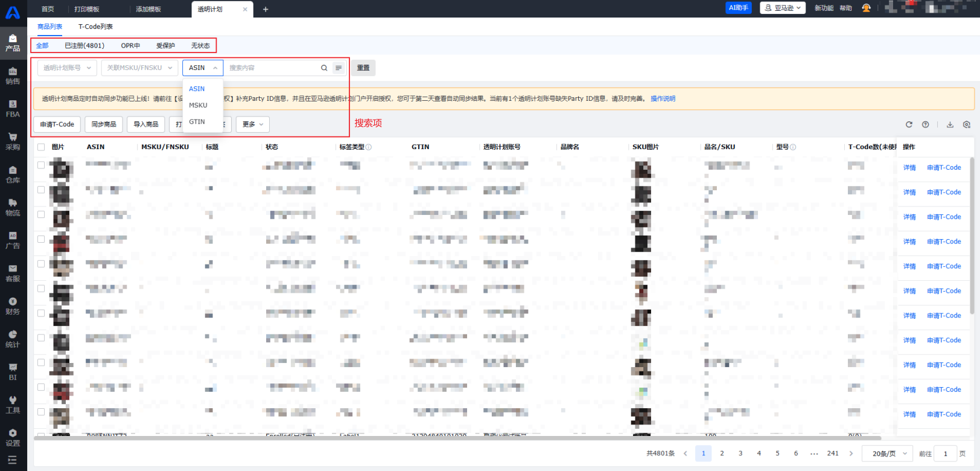Switch to the T-Code列表 tab
The image size is (980, 471).
tap(95, 27)
